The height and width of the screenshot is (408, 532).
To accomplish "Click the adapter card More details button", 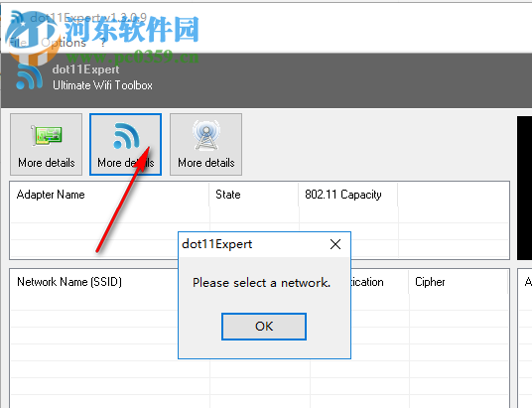I will coord(46,144).
